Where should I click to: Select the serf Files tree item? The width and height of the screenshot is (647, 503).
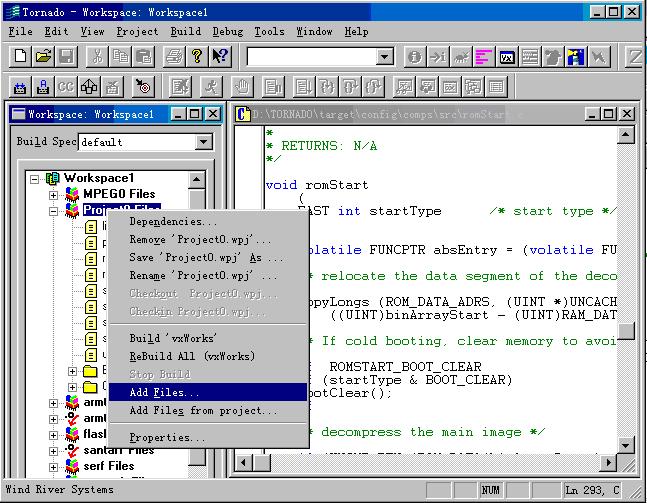click(109, 466)
